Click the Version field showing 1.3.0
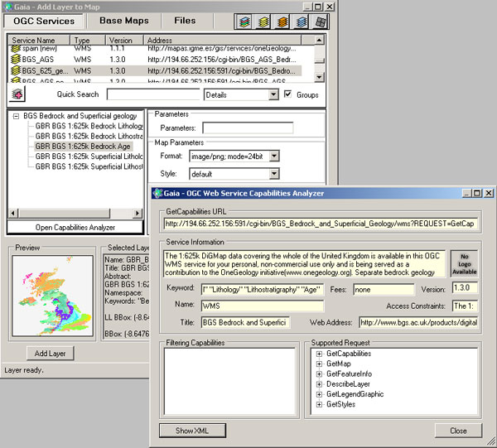The width and height of the screenshot is (497, 448). (x=465, y=287)
